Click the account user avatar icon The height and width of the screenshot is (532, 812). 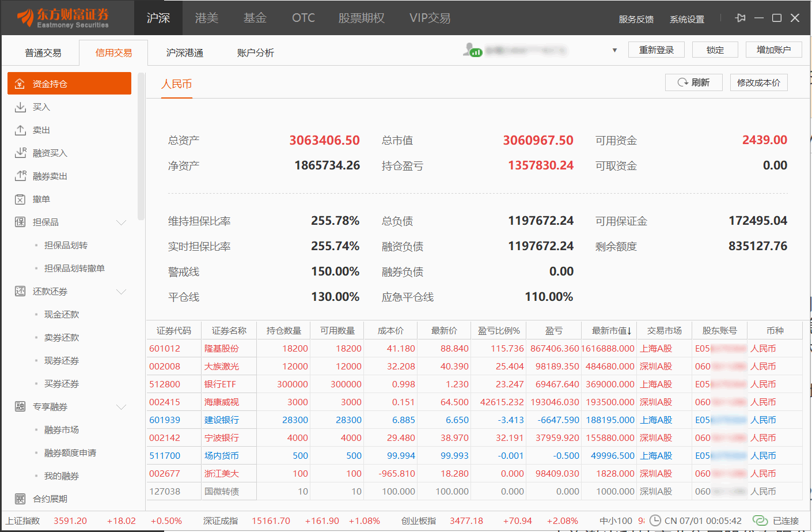472,50
